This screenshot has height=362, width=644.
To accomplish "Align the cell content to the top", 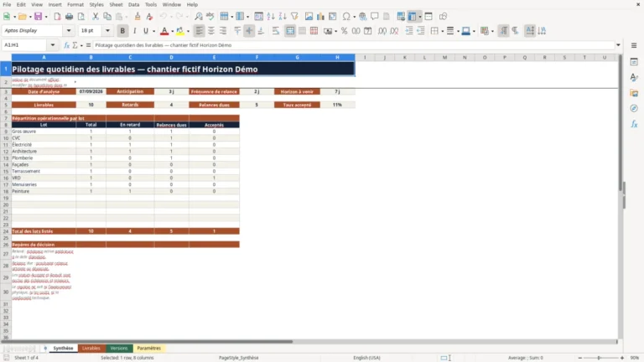I will 237,31.
